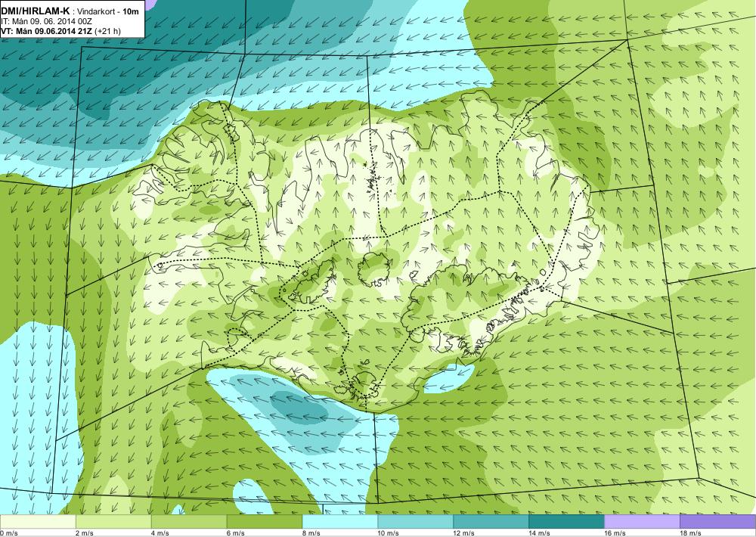The width and height of the screenshot is (756, 537).
Task: Click the "(+21 h)" forecast offset text
Action: pos(107,31)
